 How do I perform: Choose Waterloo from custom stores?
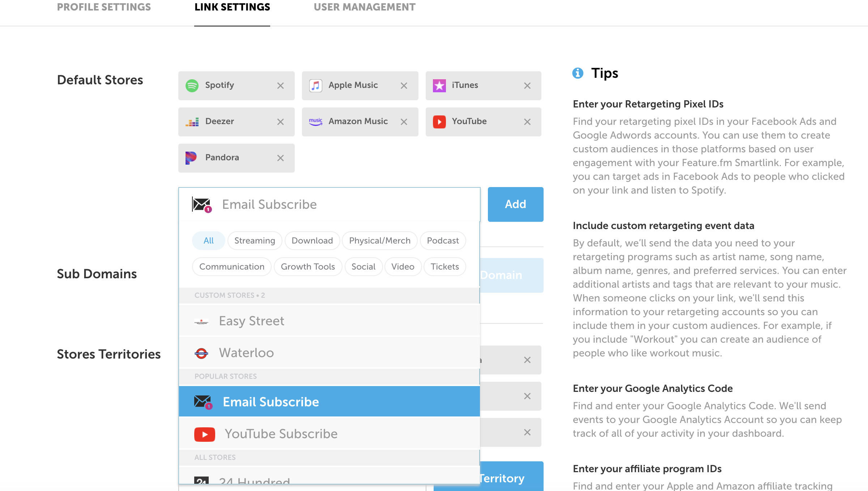[329, 353]
